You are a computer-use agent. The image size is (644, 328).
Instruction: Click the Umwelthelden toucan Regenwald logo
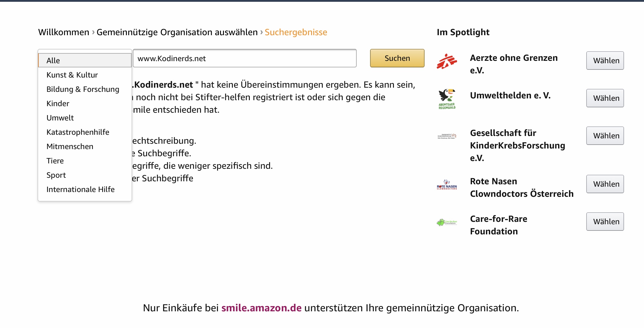pyautogui.click(x=447, y=99)
